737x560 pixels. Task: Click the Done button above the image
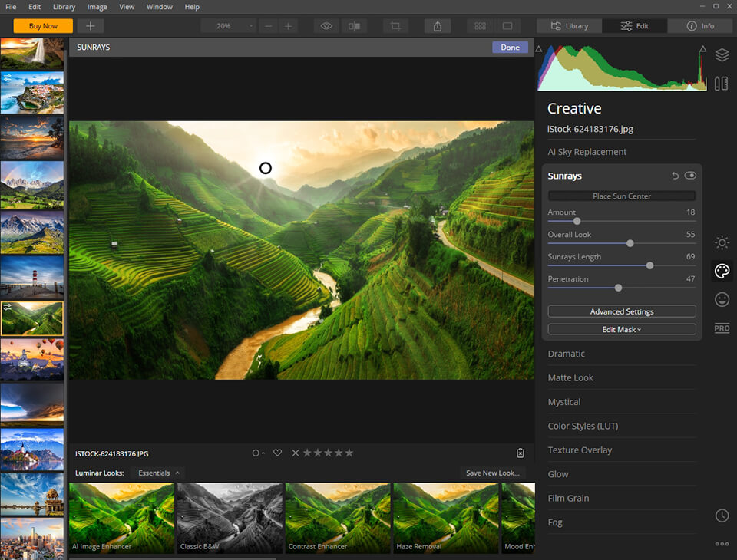click(x=510, y=47)
